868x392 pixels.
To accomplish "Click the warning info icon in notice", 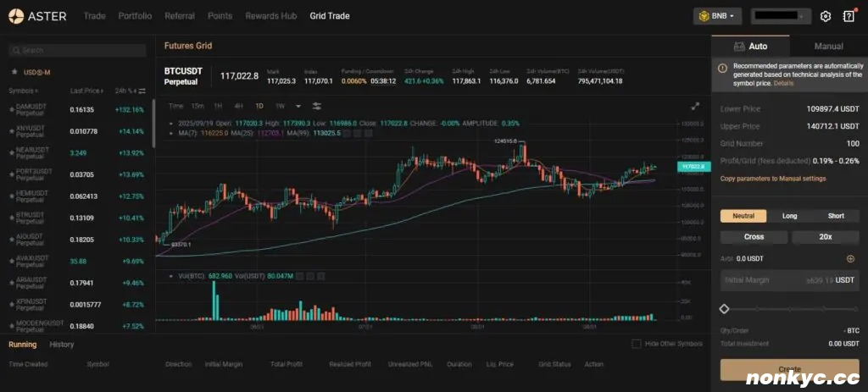I will point(722,69).
